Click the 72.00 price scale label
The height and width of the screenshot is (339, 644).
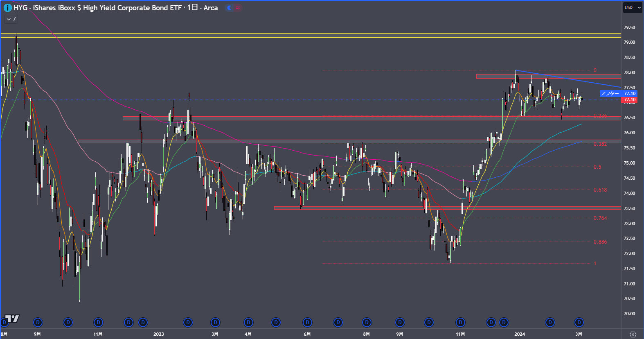click(x=629, y=253)
